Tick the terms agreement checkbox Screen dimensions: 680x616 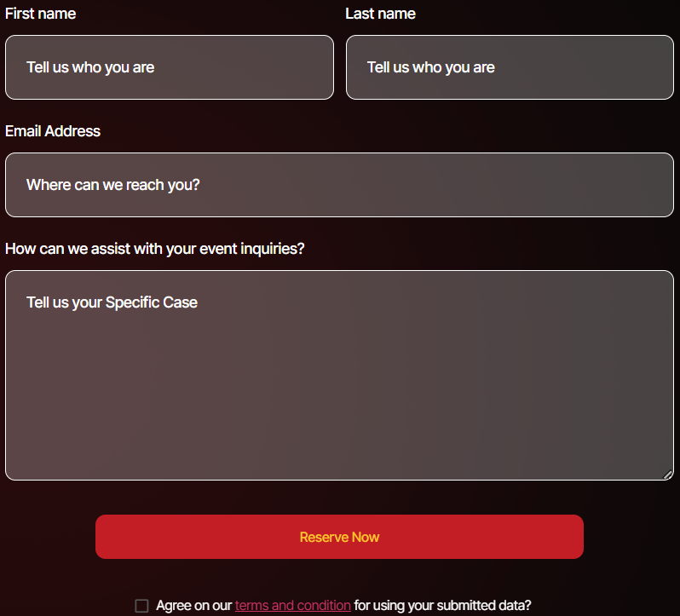tap(141, 606)
